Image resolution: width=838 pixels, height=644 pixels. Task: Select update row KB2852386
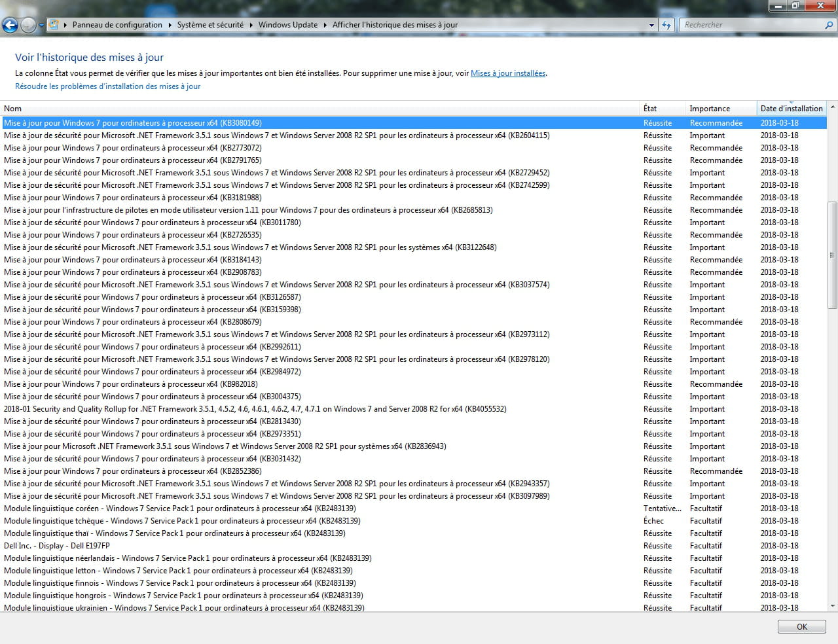coord(414,471)
